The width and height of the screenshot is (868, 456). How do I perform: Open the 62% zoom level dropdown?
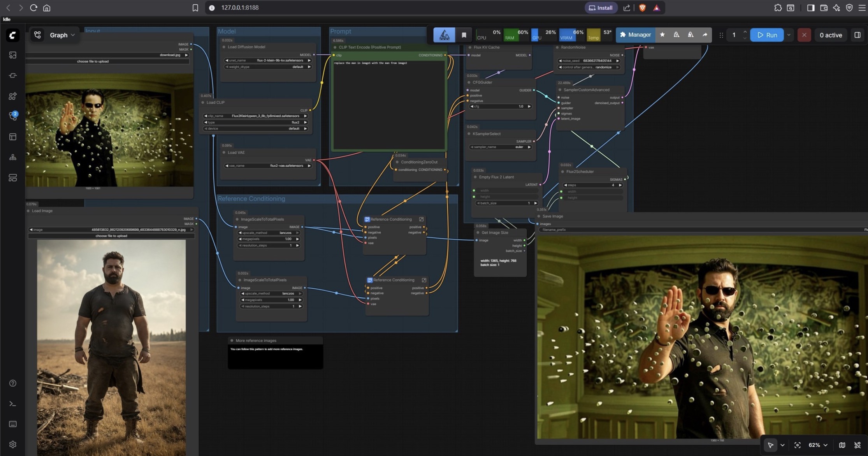817,445
